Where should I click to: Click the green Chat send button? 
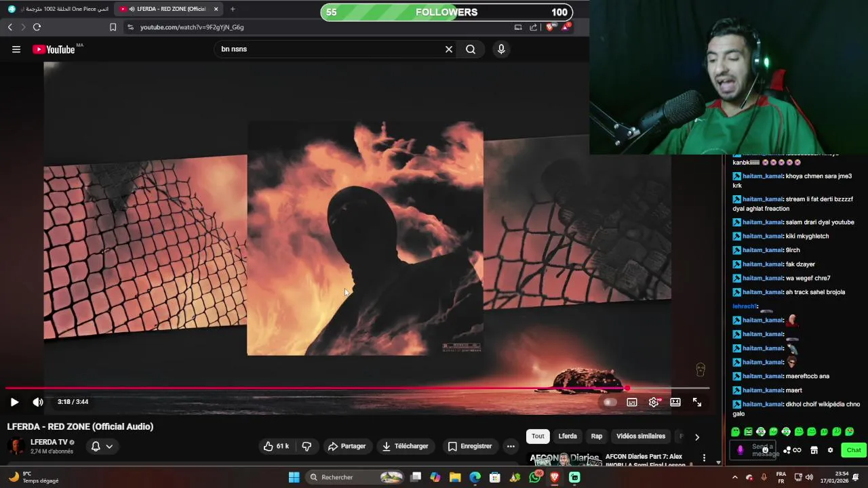(854, 450)
